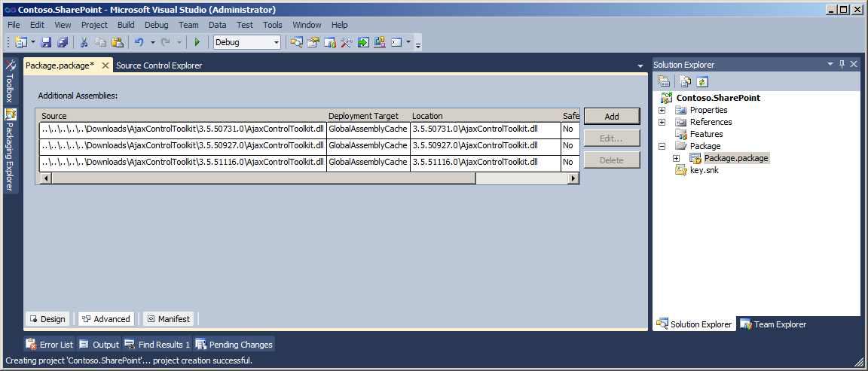The width and height of the screenshot is (868, 371).
Task: Click Show All Files icon in Solution Explorer
Action: point(686,82)
